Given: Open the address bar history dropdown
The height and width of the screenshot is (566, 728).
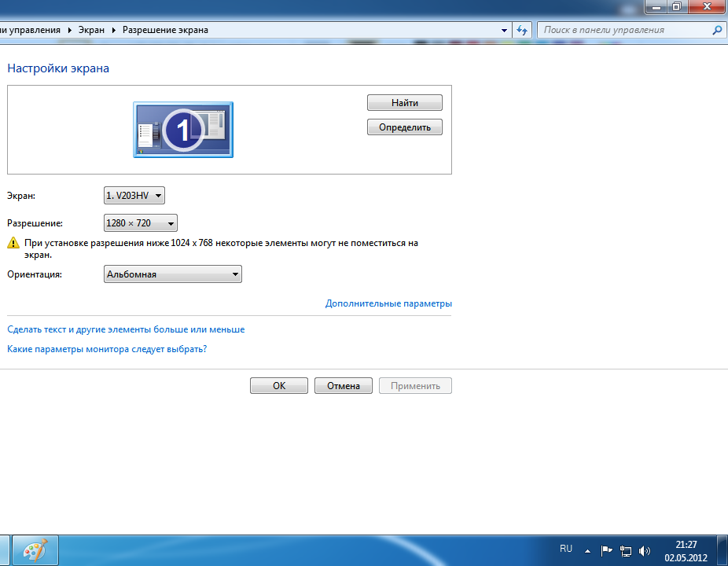Looking at the screenshot, I should pyautogui.click(x=504, y=30).
